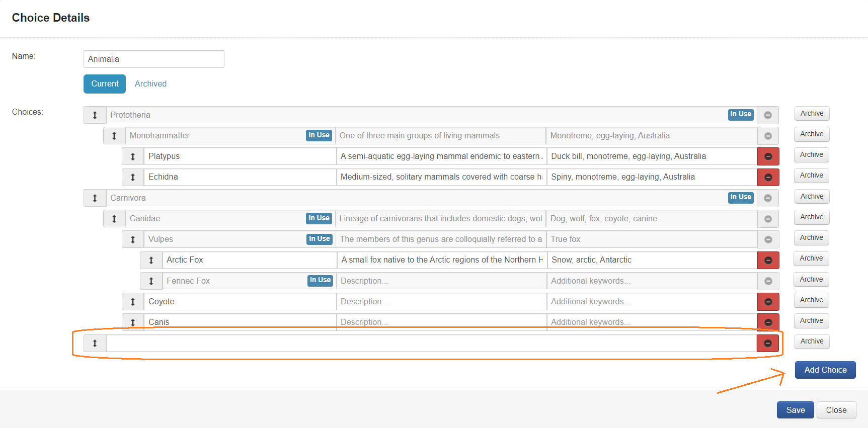The image size is (868, 428).
Task: Click the red remove icon for Coyote
Action: click(x=768, y=302)
